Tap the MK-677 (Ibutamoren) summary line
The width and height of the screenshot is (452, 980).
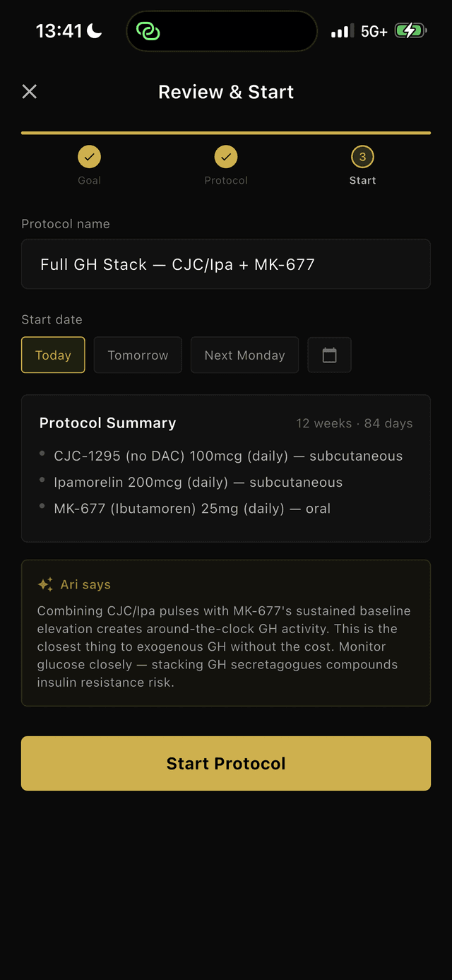192,508
